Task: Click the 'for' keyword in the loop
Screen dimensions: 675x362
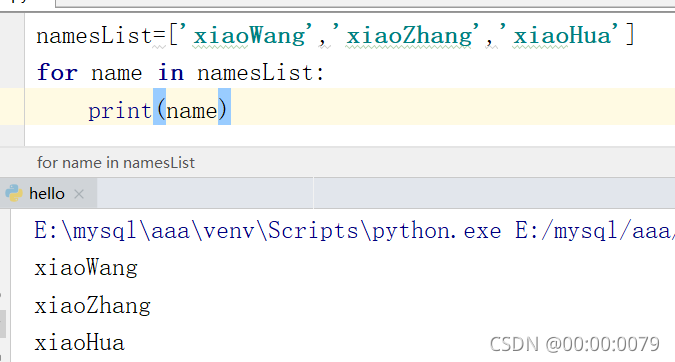Action: coord(57,72)
